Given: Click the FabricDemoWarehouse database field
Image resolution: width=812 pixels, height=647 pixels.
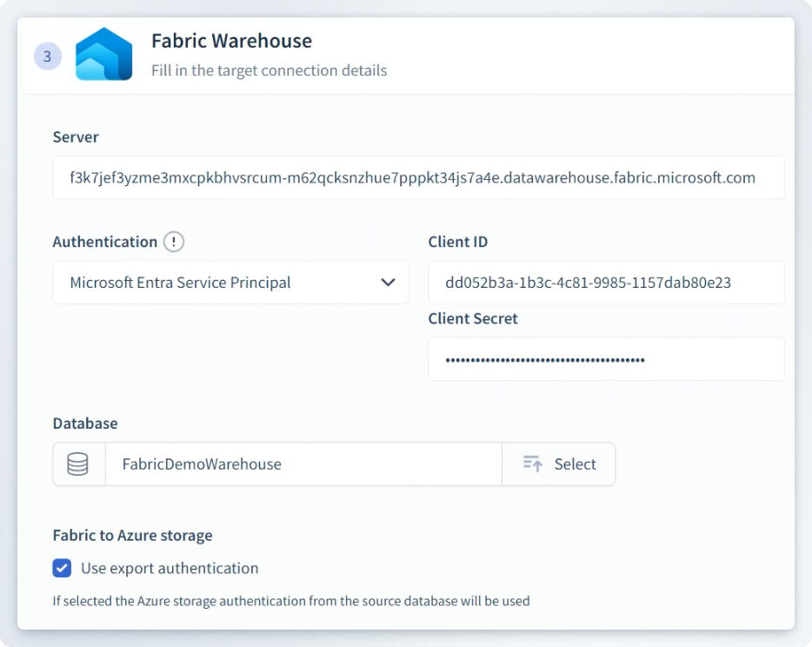Looking at the screenshot, I should [x=303, y=464].
